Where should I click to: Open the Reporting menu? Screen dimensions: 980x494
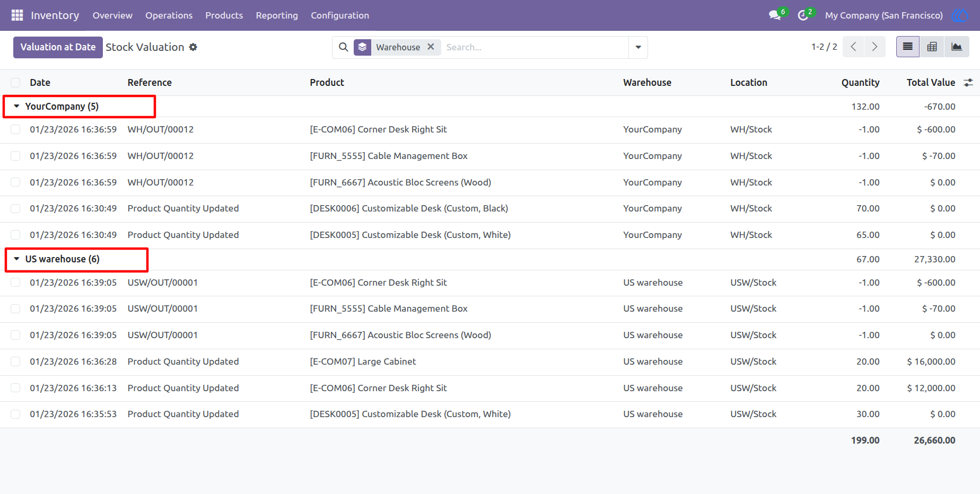[277, 15]
